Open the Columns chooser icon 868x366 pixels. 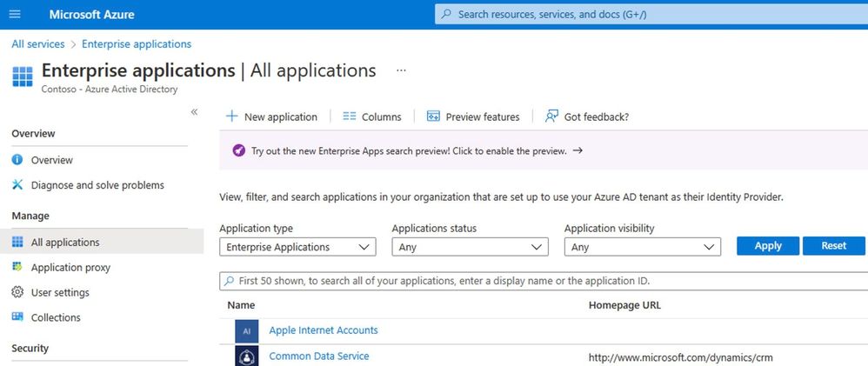(x=350, y=116)
